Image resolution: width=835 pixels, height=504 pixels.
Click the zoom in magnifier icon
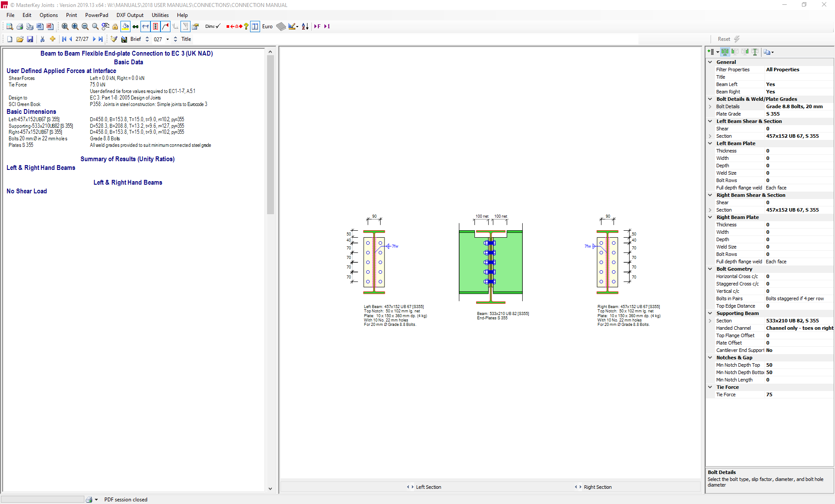[x=75, y=27]
